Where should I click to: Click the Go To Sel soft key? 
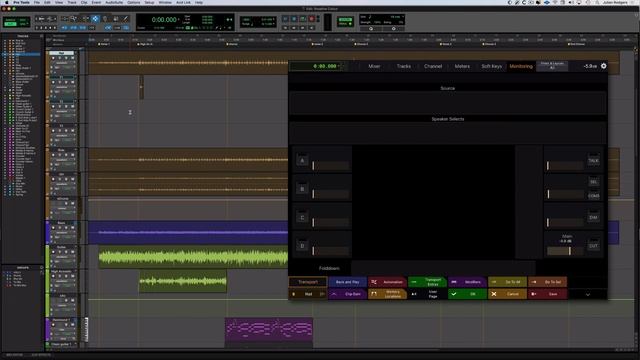(x=547, y=282)
